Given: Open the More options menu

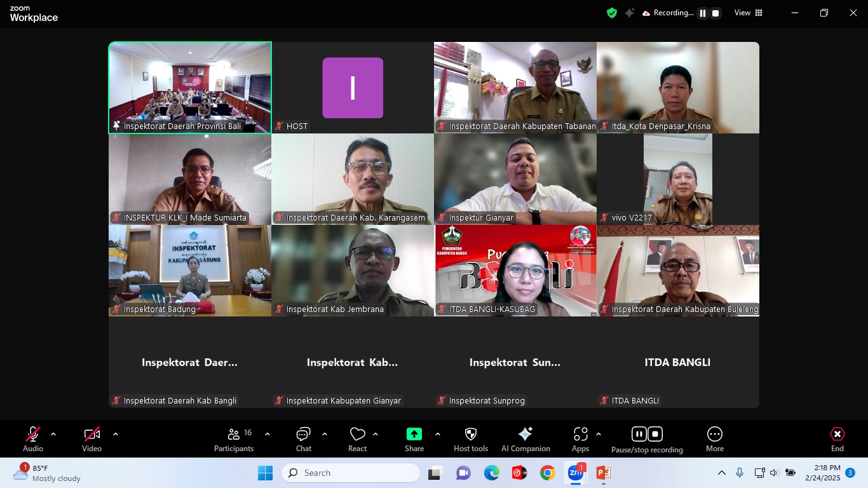Looking at the screenshot, I should pos(715,440).
